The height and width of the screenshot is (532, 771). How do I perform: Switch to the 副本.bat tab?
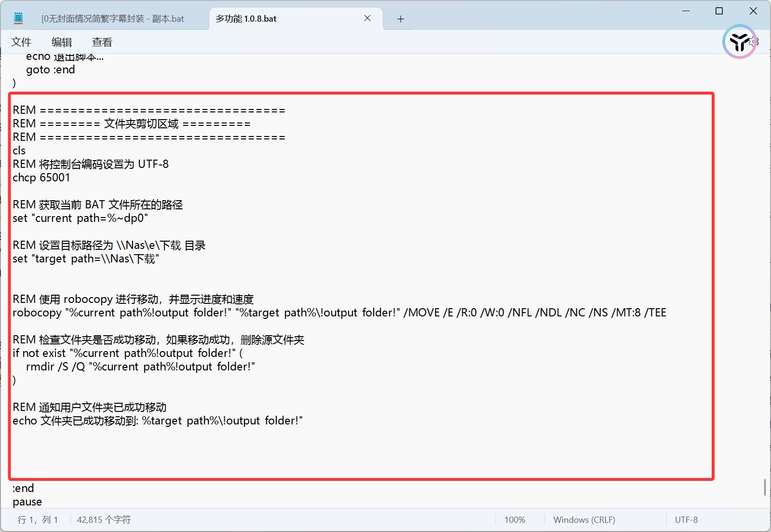point(112,19)
